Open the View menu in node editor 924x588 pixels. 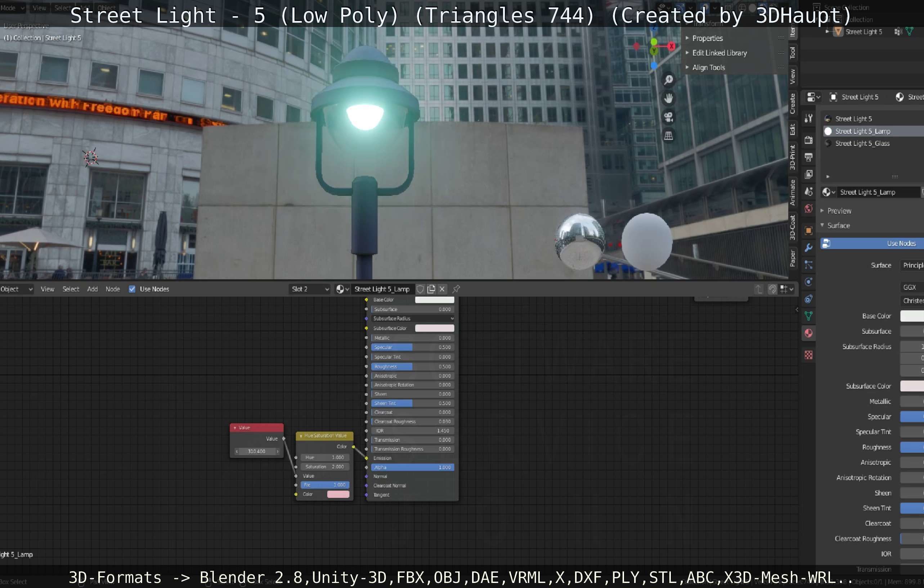click(48, 289)
